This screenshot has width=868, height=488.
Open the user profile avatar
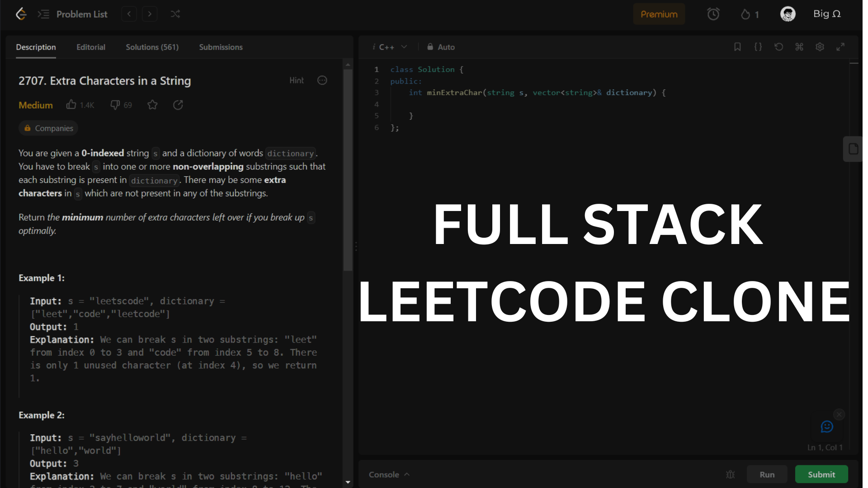[788, 14]
